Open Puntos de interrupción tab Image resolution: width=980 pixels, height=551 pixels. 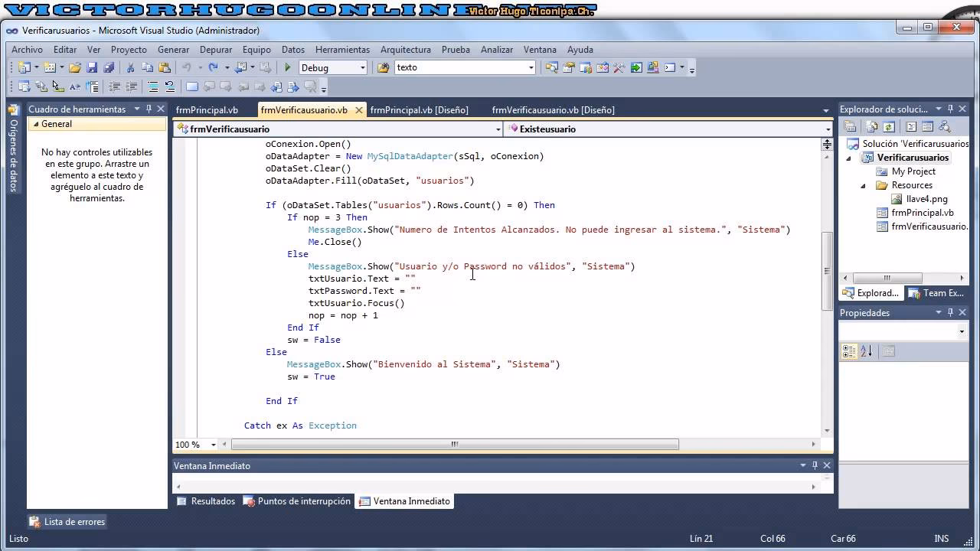tap(297, 501)
